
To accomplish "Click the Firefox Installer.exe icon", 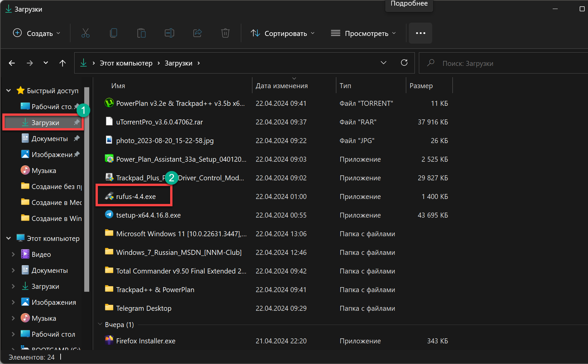I will coord(109,340).
